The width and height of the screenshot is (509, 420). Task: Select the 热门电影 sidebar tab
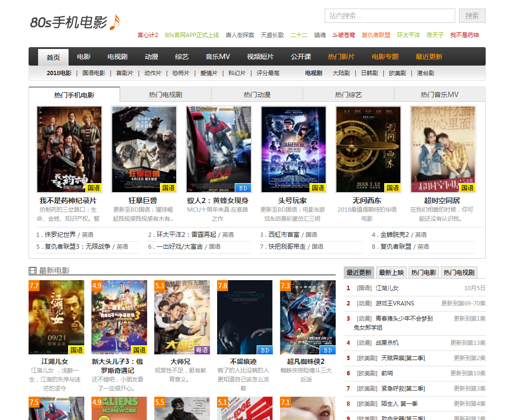[x=424, y=273]
